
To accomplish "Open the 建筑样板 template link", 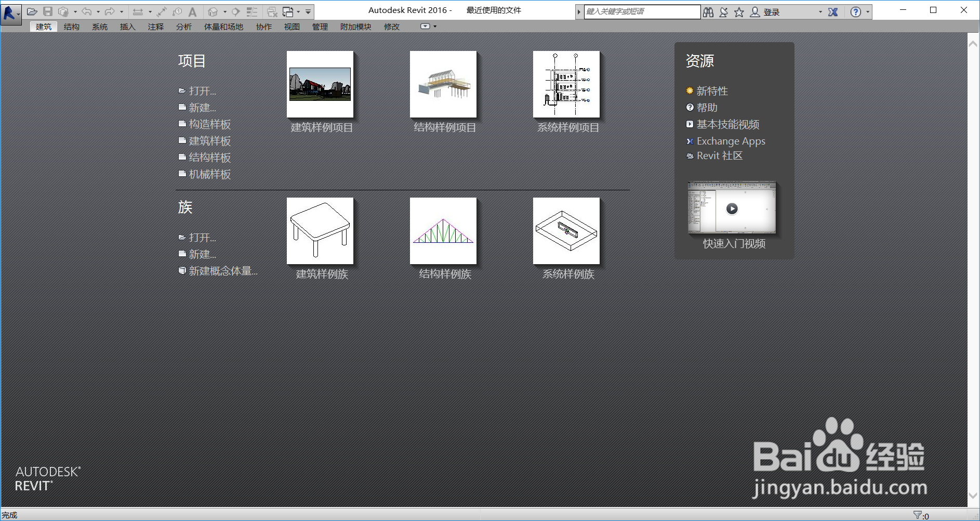I will pos(205,141).
